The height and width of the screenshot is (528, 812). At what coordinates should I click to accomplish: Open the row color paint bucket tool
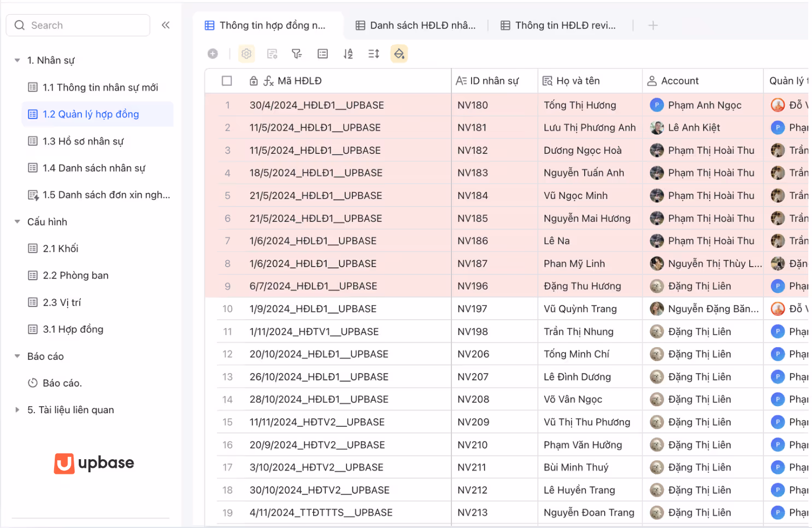(399, 54)
